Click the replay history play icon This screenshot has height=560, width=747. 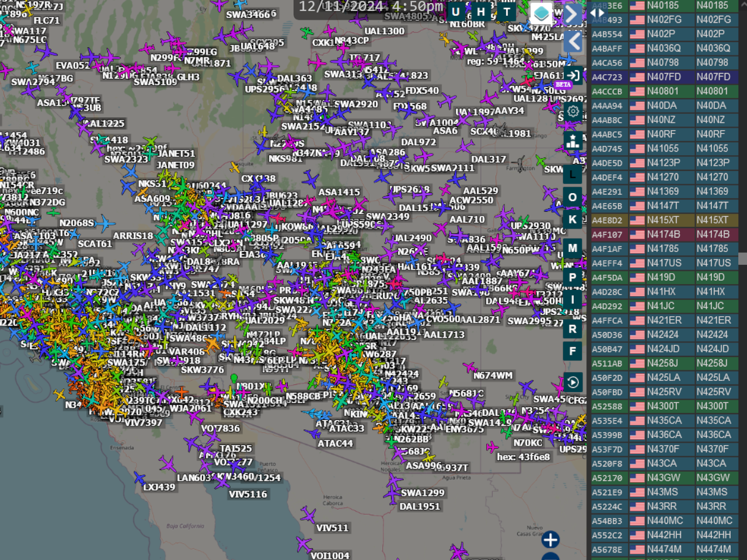pos(573,382)
